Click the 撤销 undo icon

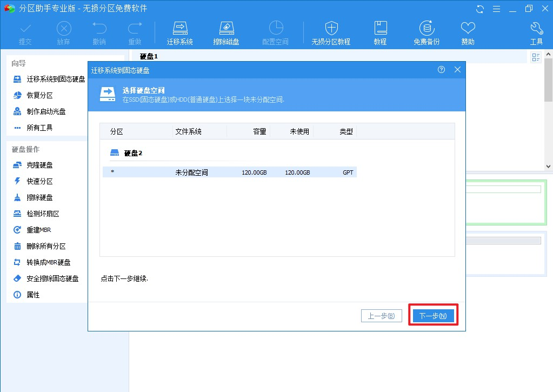tap(100, 31)
